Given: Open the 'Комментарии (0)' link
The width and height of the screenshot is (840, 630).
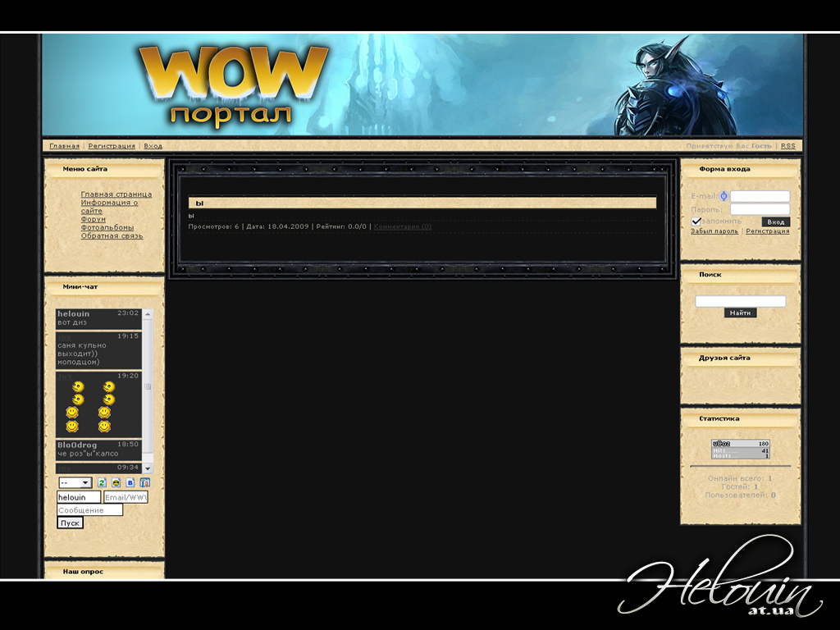Looking at the screenshot, I should (x=402, y=226).
